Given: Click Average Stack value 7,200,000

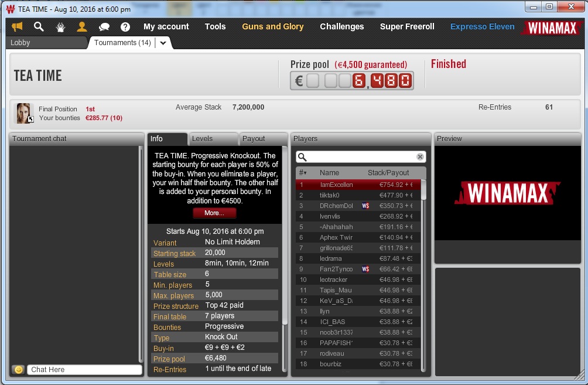Looking at the screenshot, I should point(248,107).
